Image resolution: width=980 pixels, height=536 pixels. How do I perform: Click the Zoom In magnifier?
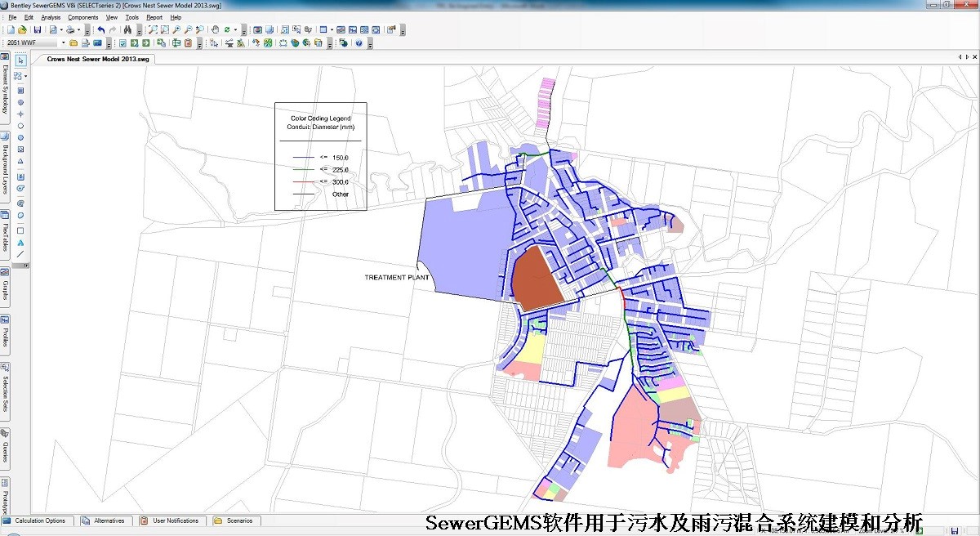point(176,29)
